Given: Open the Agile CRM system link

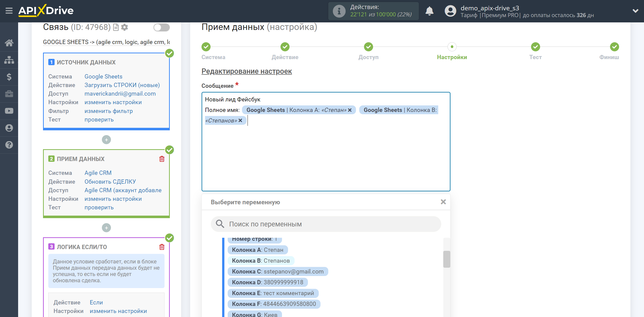Looking at the screenshot, I should (98, 173).
